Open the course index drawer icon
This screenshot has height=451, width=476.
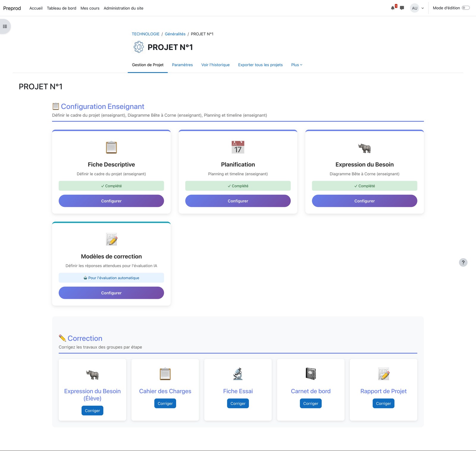[5, 26]
